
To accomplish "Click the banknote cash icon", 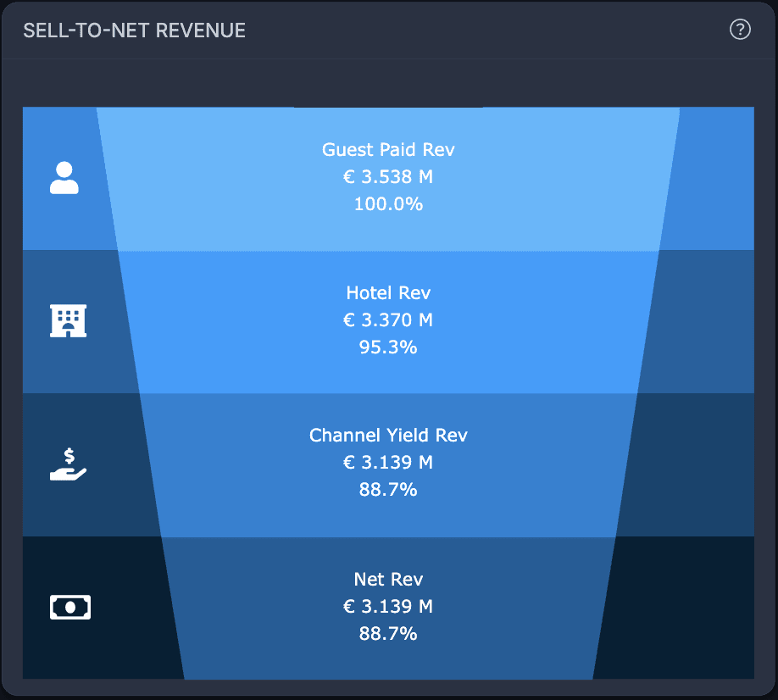I will (70, 608).
